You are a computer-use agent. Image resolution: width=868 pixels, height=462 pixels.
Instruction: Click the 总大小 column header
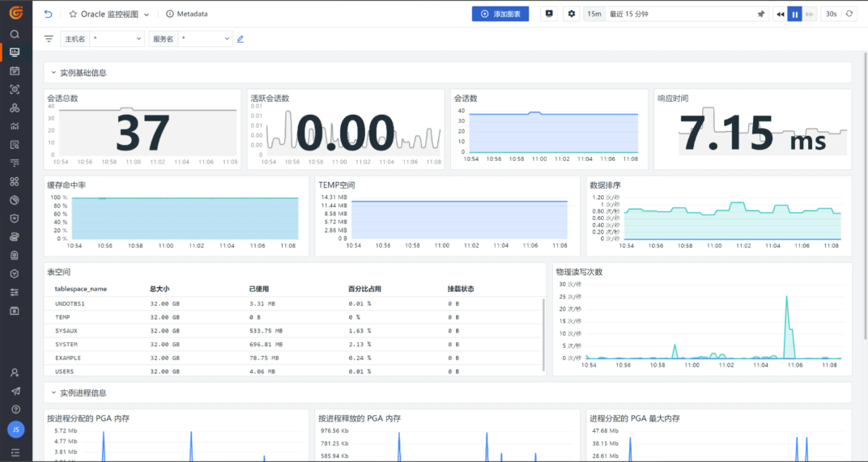click(x=160, y=289)
